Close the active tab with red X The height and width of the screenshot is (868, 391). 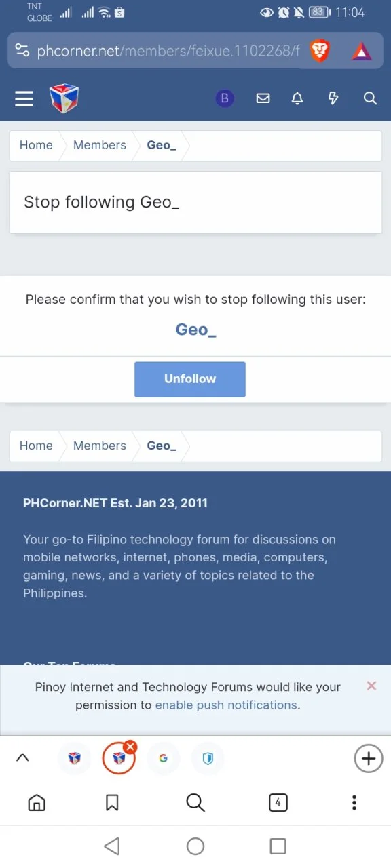tap(130, 747)
